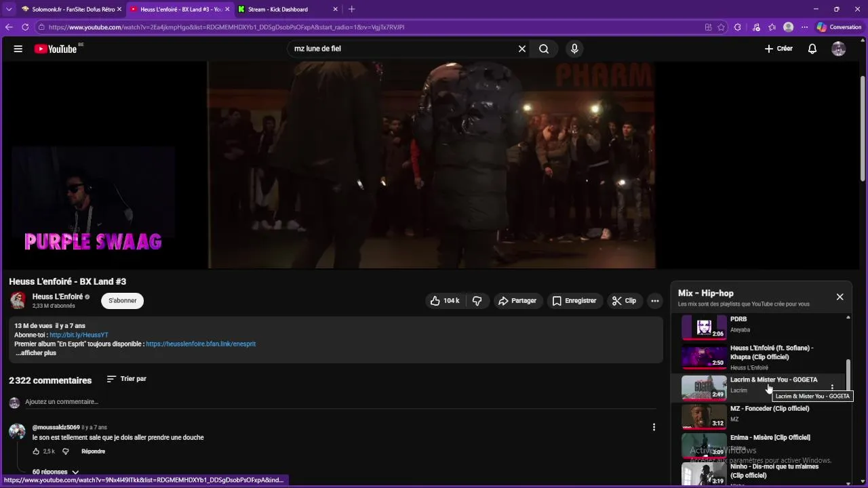Subscribe with the S'abonner button
The height and width of the screenshot is (488, 868).
(123, 301)
